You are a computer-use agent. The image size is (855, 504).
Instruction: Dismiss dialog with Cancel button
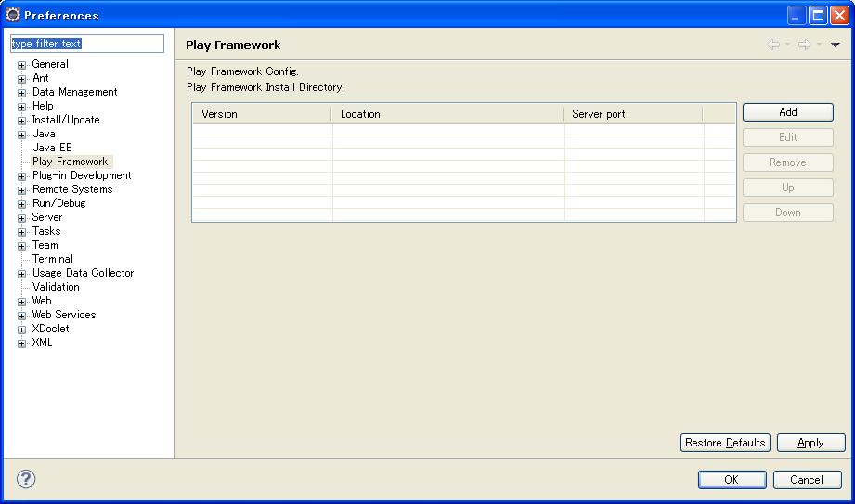coord(808,480)
